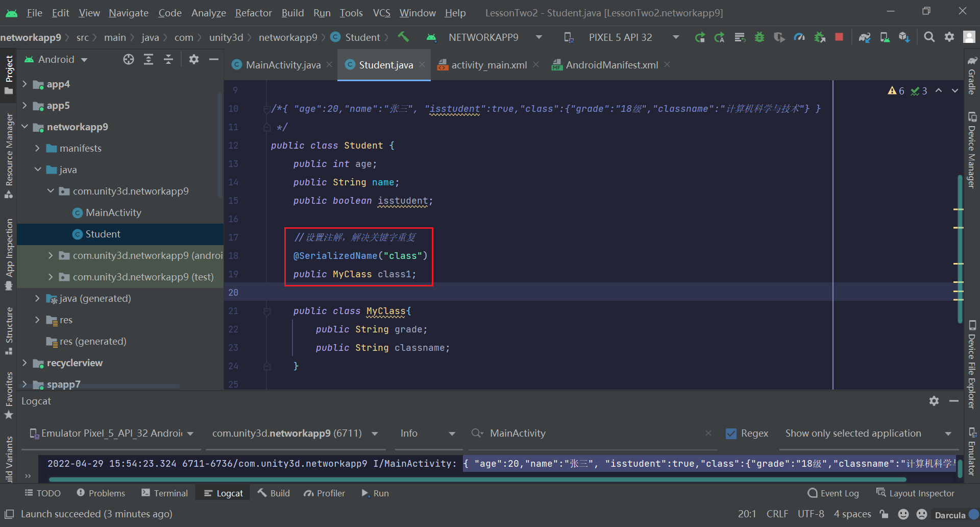The image size is (980, 527).
Task: Toggle the Structure tool window
Action: 9,330
